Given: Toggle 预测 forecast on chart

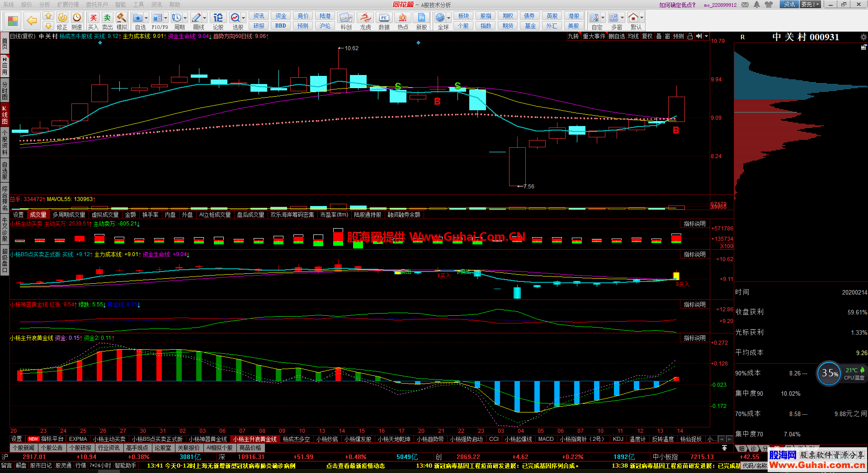Looking at the screenshot, I should 679,36.
